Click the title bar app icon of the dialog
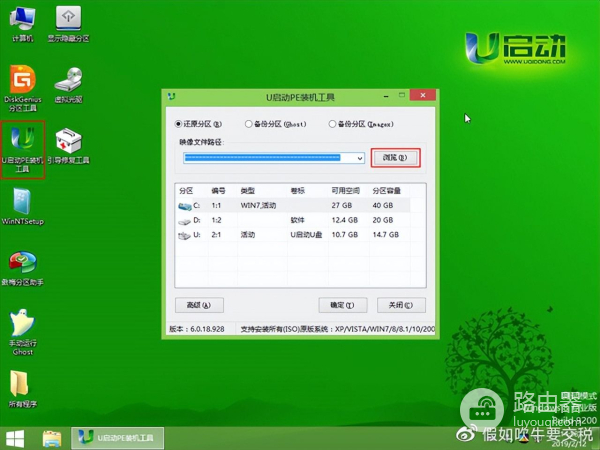Screen dimensions: 600x450 (171, 96)
